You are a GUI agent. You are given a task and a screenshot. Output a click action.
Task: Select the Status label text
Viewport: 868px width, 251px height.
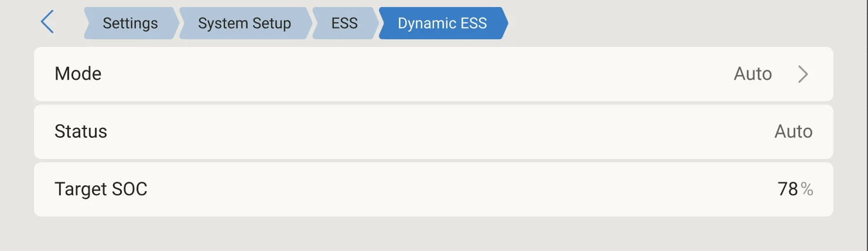pyautogui.click(x=81, y=131)
